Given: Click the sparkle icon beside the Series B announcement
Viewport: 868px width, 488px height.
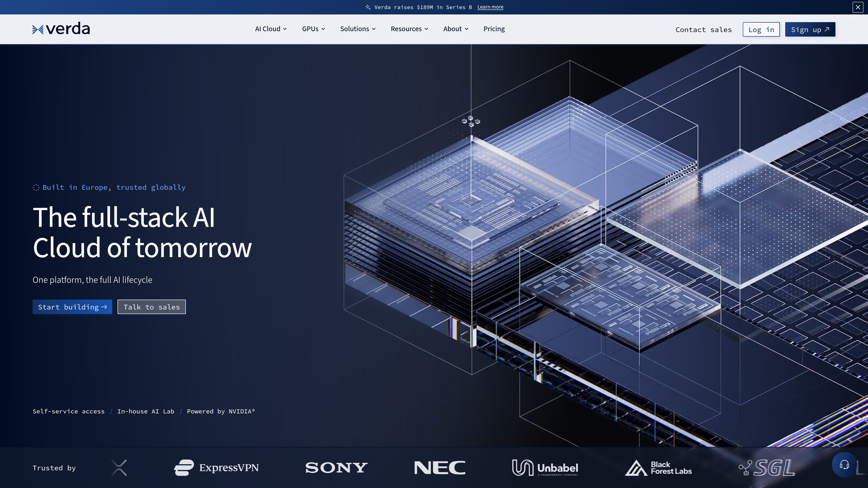Looking at the screenshot, I should click(x=368, y=7).
